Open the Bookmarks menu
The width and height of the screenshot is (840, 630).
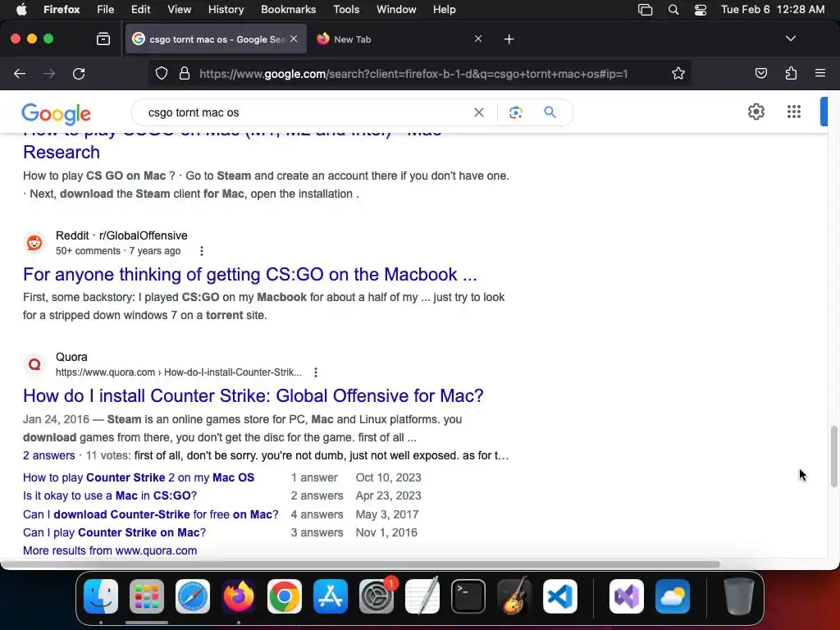coord(288,10)
